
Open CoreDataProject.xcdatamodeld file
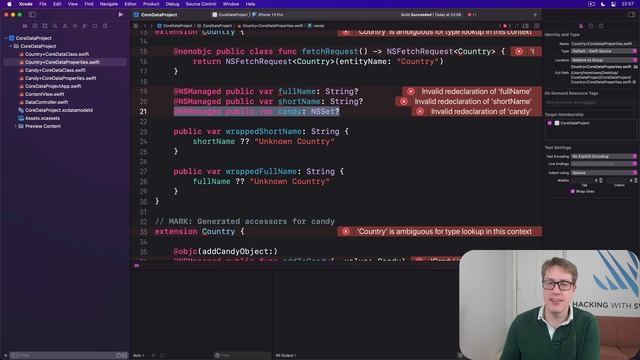[58, 110]
